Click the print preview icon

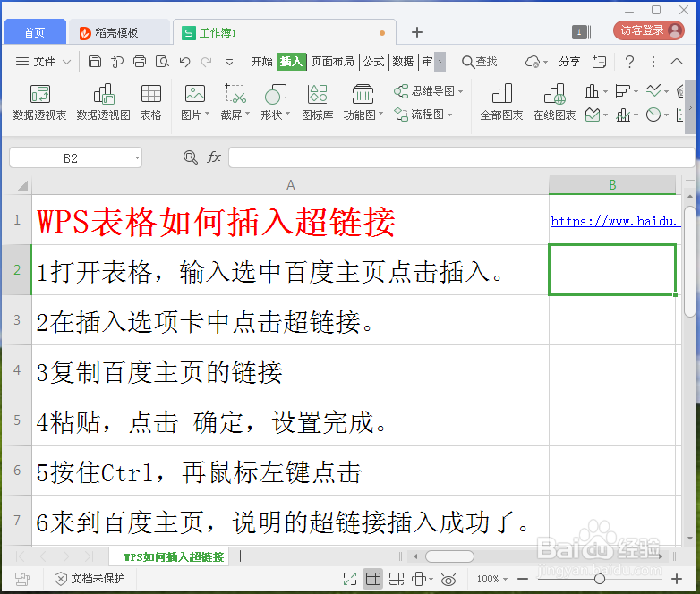(x=162, y=61)
